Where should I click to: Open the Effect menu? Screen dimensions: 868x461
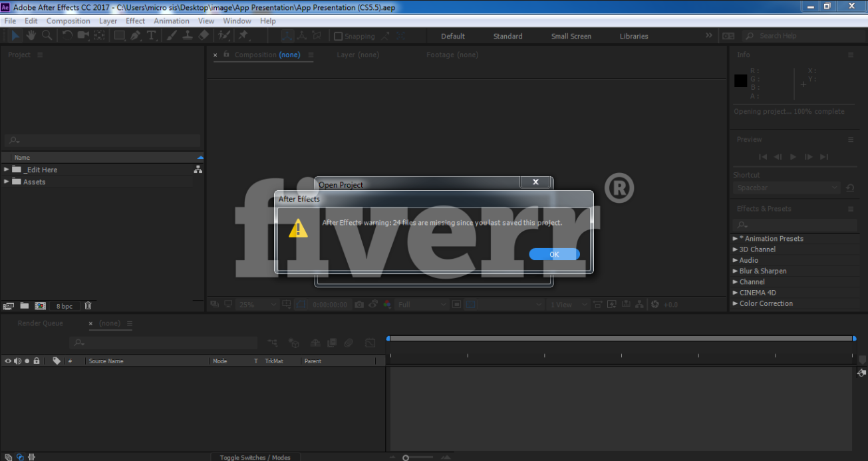click(x=135, y=21)
